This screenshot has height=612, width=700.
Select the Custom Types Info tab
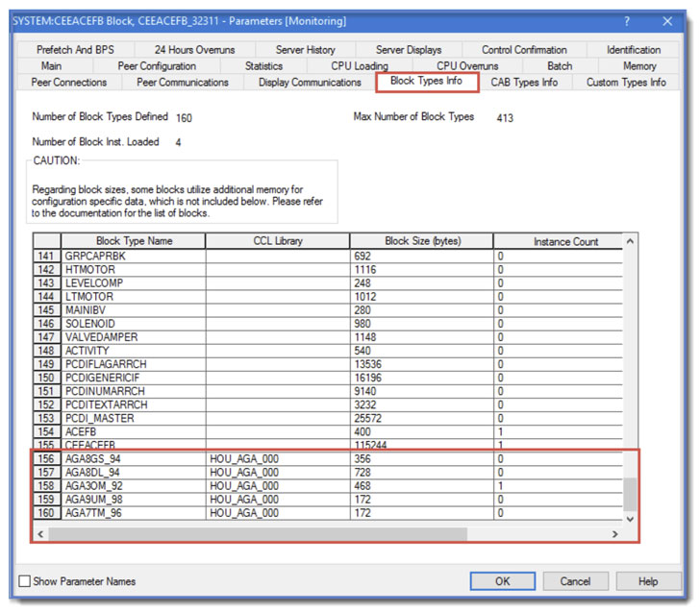point(626,83)
